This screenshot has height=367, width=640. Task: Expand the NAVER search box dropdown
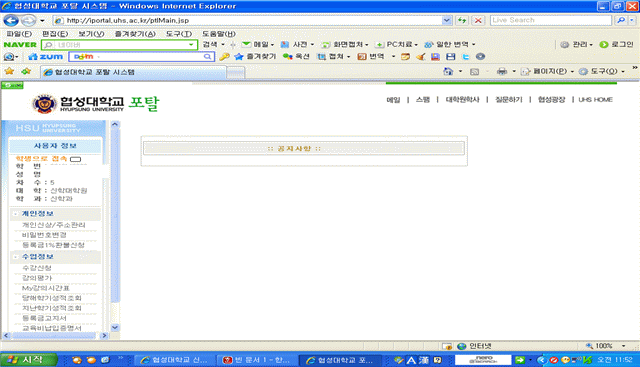pos(191,44)
